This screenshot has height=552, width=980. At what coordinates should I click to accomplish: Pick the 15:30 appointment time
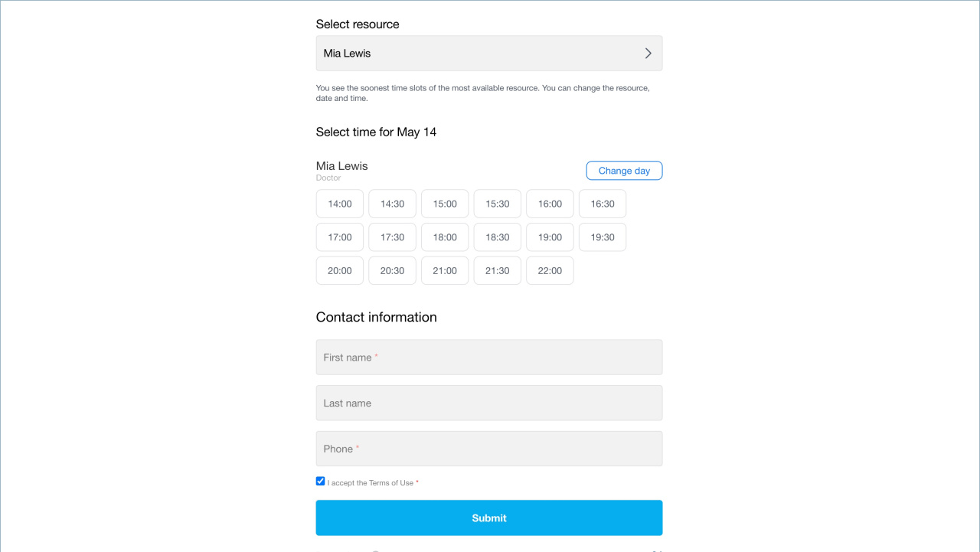[x=498, y=204]
